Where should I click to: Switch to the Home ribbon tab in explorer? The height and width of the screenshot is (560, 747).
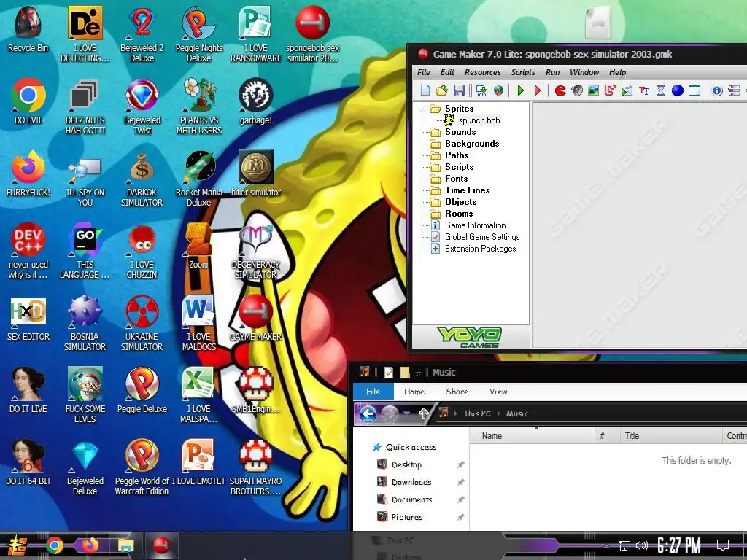click(414, 392)
